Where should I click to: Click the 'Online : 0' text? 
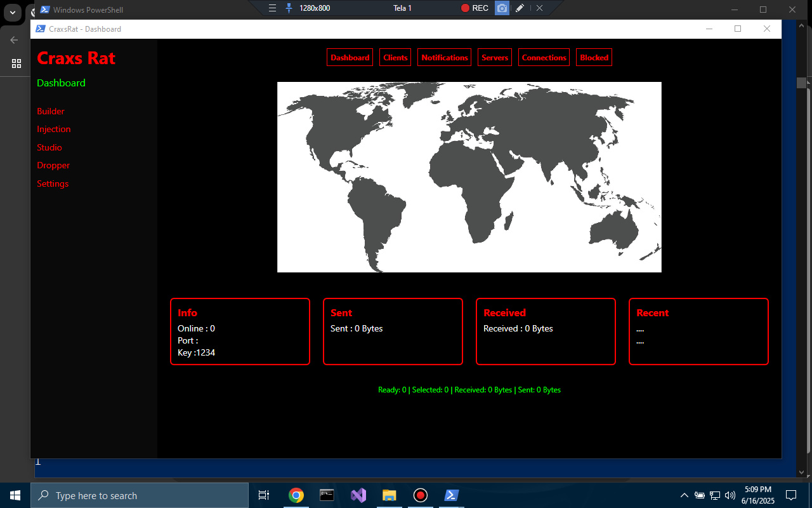tap(196, 328)
